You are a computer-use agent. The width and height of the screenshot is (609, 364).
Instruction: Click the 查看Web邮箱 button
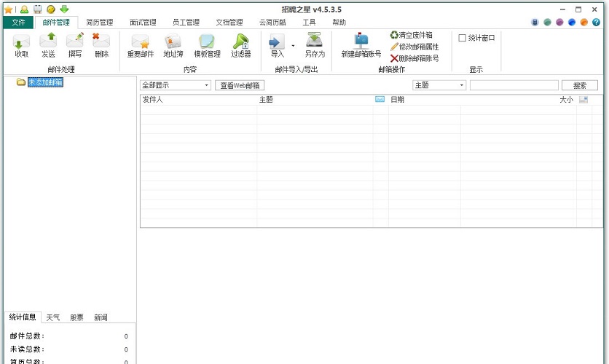point(240,85)
